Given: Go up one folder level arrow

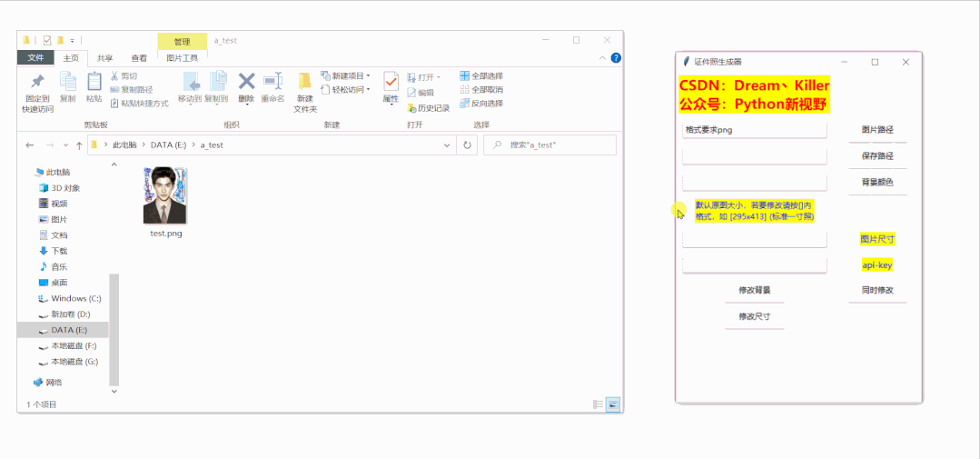Looking at the screenshot, I should [x=79, y=145].
